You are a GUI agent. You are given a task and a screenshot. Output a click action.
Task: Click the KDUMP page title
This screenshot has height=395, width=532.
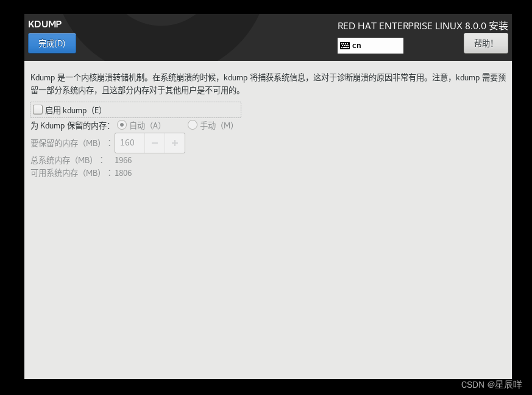[44, 24]
